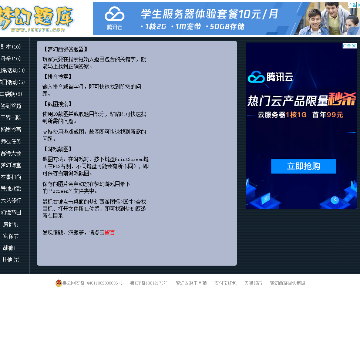The image size is (360, 360).
Task: Click the white cloud icon in top banner
Action: [x=114, y=14]
